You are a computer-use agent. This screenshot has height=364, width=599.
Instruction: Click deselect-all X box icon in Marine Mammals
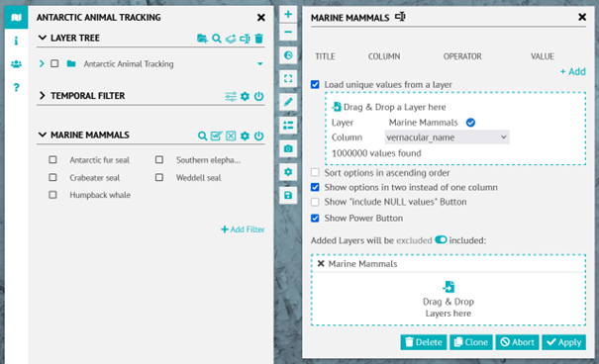(231, 136)
